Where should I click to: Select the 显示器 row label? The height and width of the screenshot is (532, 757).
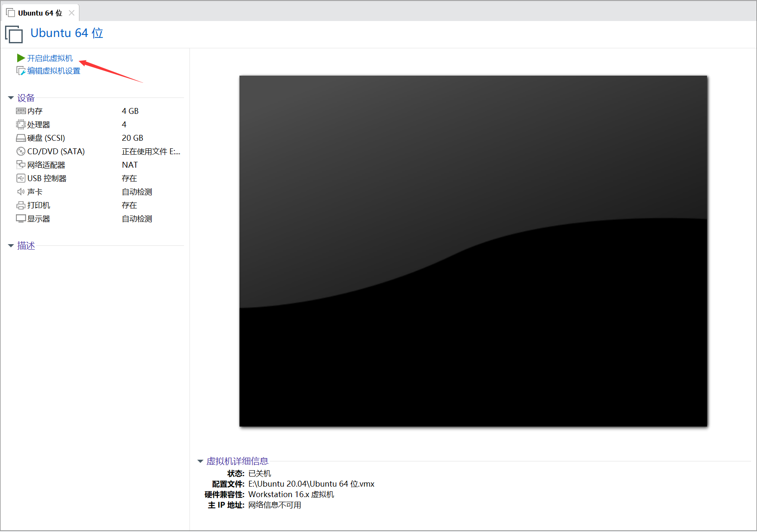click(x=39, y=219)
